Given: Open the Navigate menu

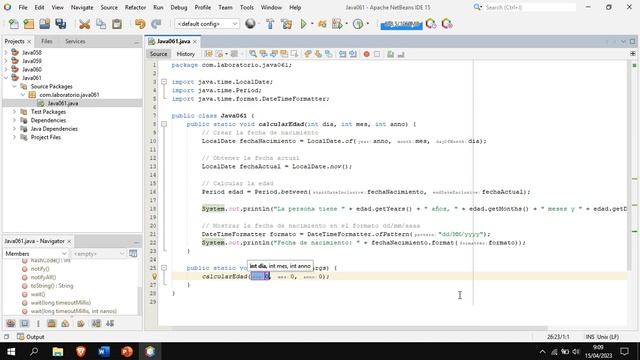Looking at the screenshot, I should (x=82, y=7).
